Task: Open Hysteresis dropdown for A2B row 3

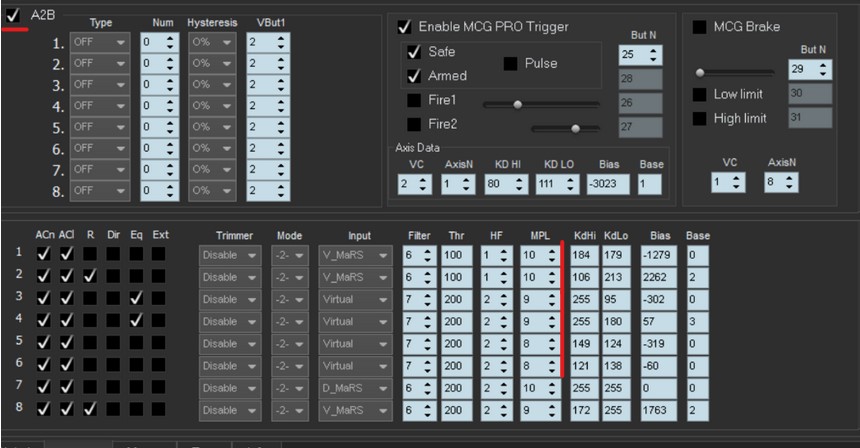Action: tap(212, 84)
